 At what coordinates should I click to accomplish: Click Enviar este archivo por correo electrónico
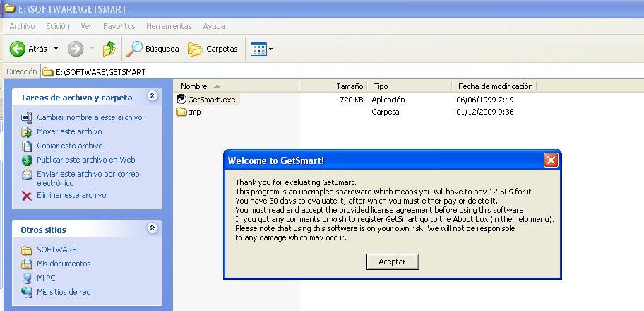pos(88,179)
